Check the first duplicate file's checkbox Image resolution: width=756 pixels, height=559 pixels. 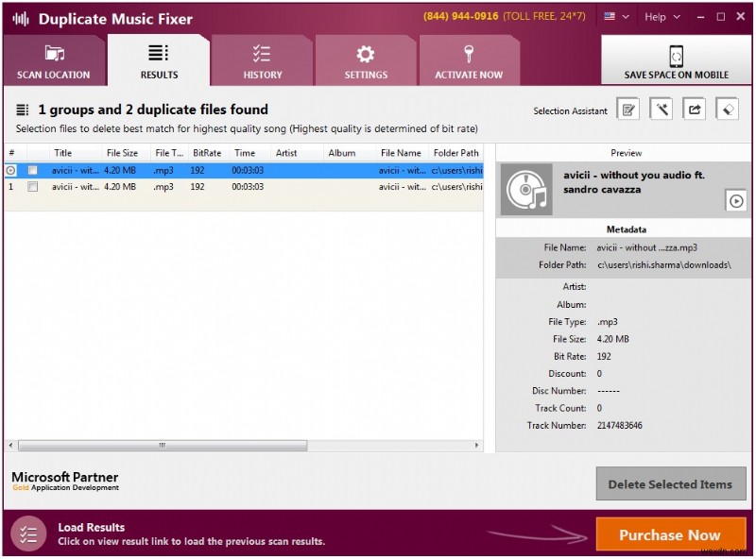point(33,171)
